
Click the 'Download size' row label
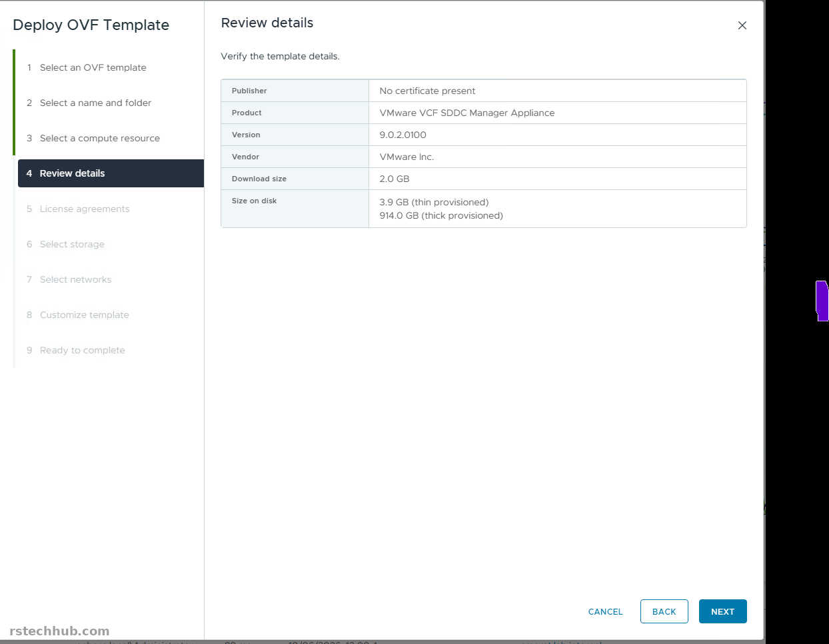tap(259, 179)
